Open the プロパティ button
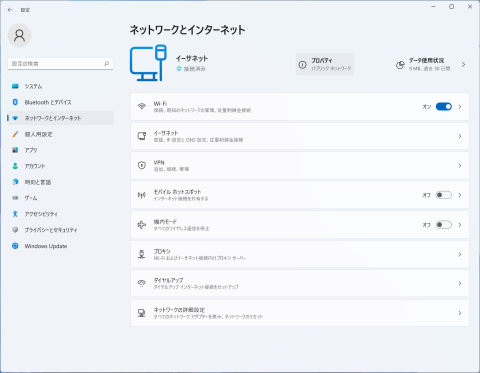Image resolution: width=480 pixels, height=373 pixels. pyautogui.click(x=325, y=64)
